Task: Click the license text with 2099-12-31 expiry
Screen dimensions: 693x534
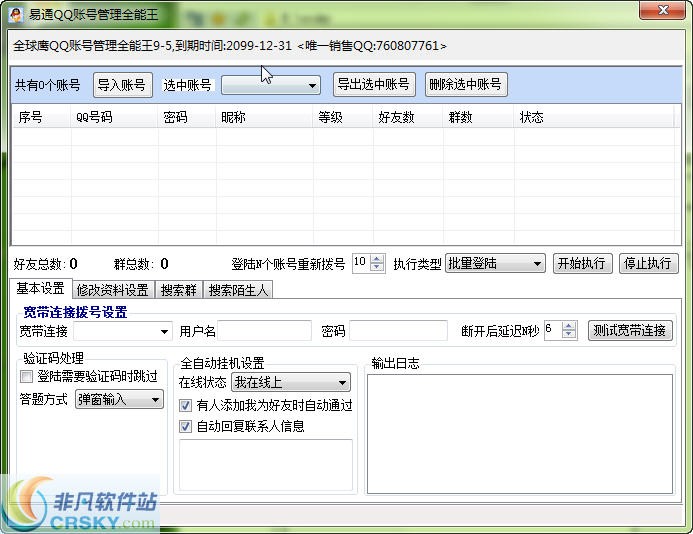Action: pyautogui.click(x=230, y=46)
